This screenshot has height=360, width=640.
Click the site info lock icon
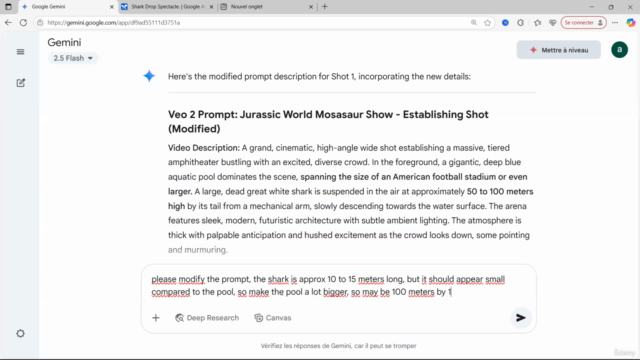point(40,22)
